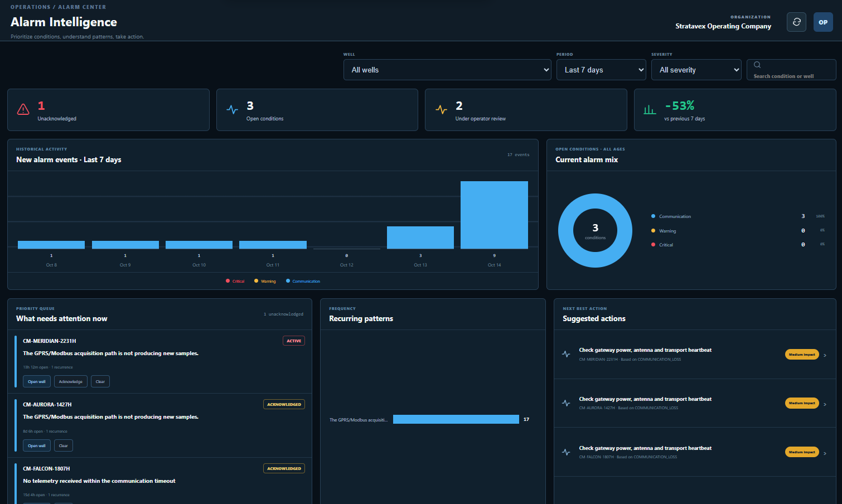The width and height of the screenshot is (842, 504).
Task: Click the yellow Warning dot in the bar chart legend
Action: point(256,281)
